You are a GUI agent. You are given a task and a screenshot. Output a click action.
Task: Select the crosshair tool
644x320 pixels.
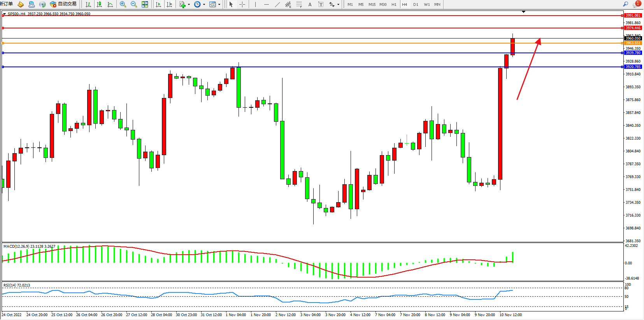(242, 4)
